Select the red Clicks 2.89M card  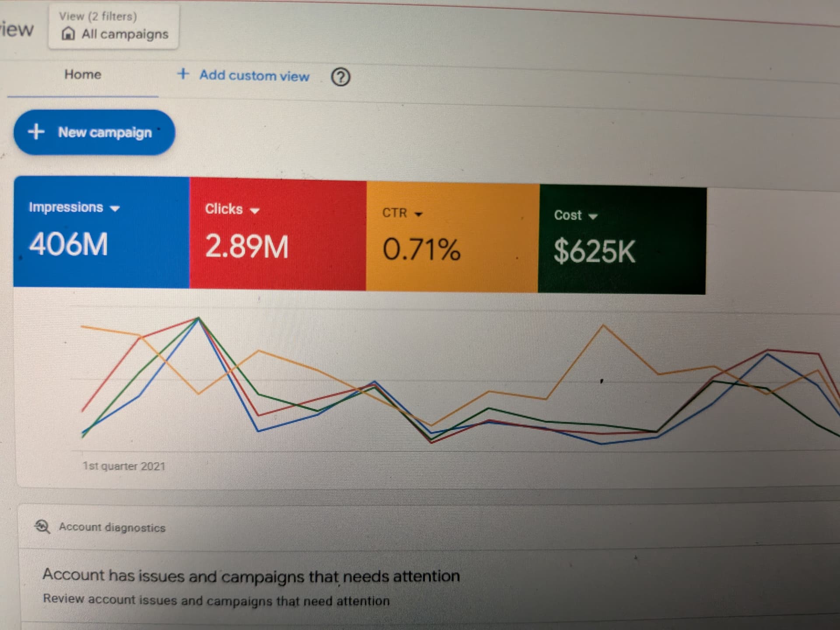click(x=278, y=234)
